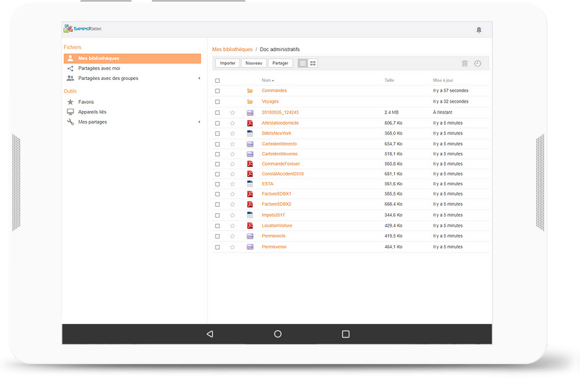The width and height of the screenshot is (580, 392).
Task: Sort files by Nom column
Action: 267,80
